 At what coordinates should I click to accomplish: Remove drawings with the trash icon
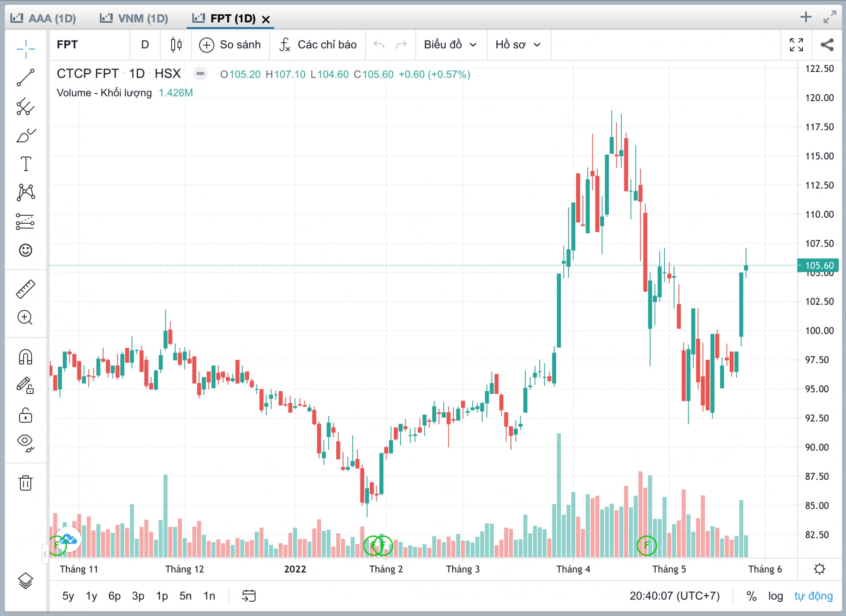[26, 482]
